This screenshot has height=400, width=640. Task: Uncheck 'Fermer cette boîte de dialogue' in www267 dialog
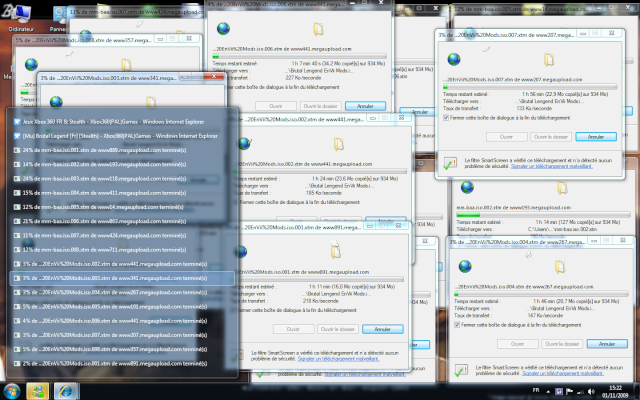[x=457, y=325]
